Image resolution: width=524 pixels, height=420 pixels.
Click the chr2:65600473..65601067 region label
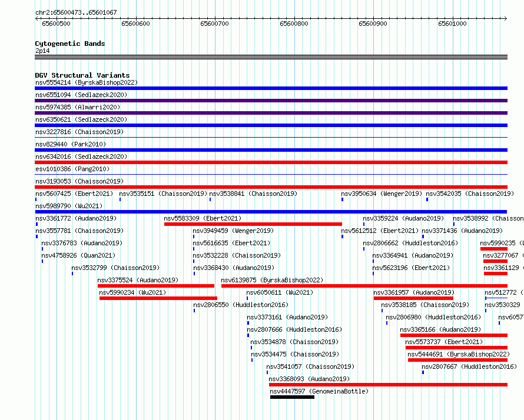pyautogui.click(x=76, y=12)
